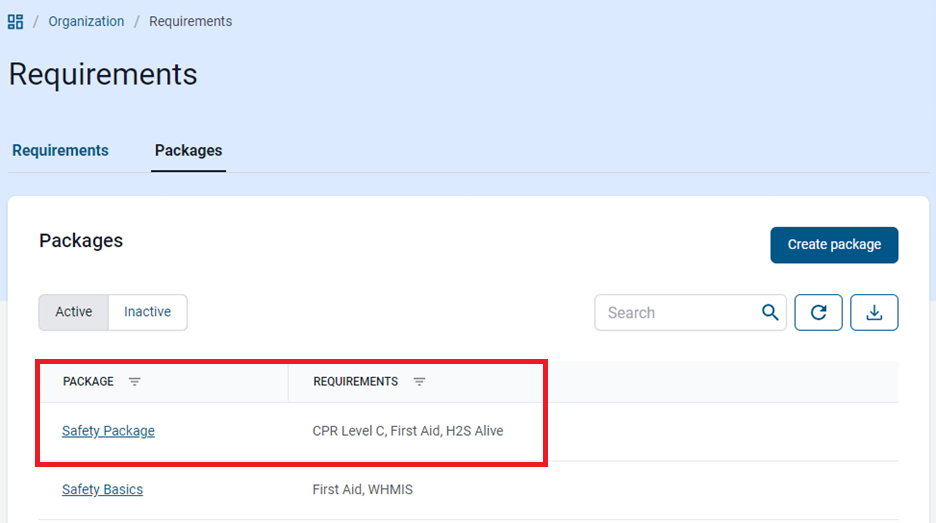Sort by the REQUIREMENTS column header

[x=355, y=382]
